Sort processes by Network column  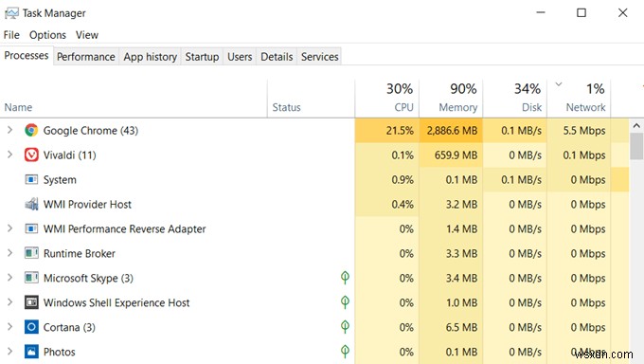(579, 99)
